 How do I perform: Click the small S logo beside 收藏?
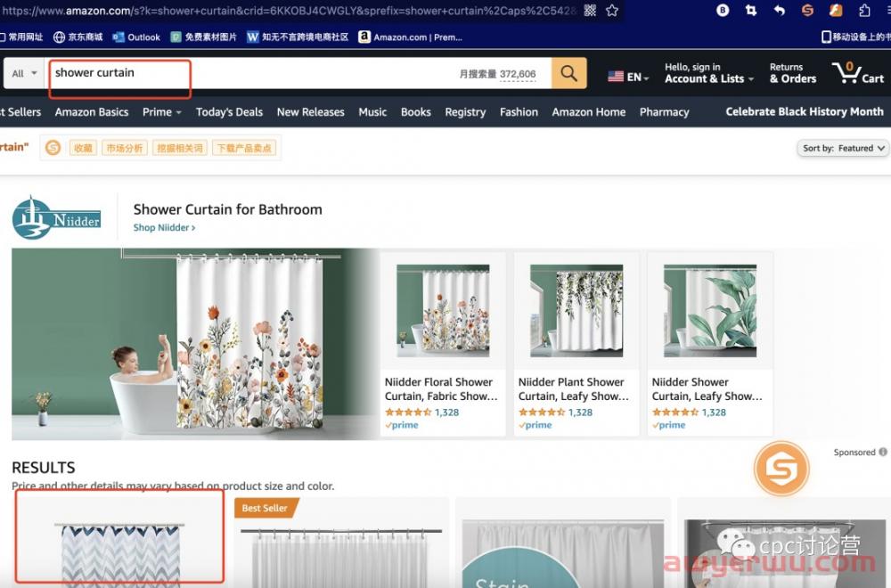click(x=53, y=148)
